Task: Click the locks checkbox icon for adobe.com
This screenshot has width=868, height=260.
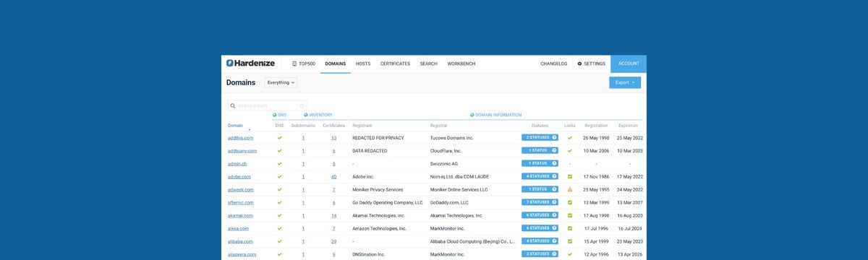Action: [x=570, y=176]
